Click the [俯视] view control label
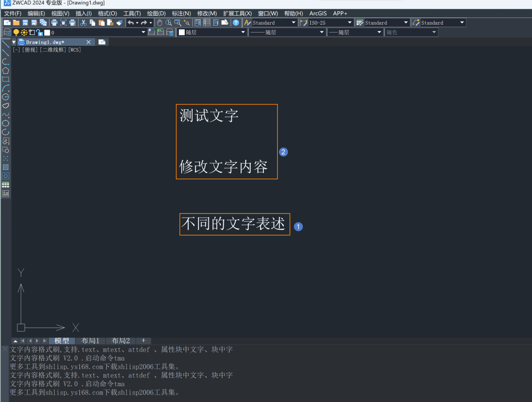The height and width of the screenshot is (402, 532). tap(30, 50)
